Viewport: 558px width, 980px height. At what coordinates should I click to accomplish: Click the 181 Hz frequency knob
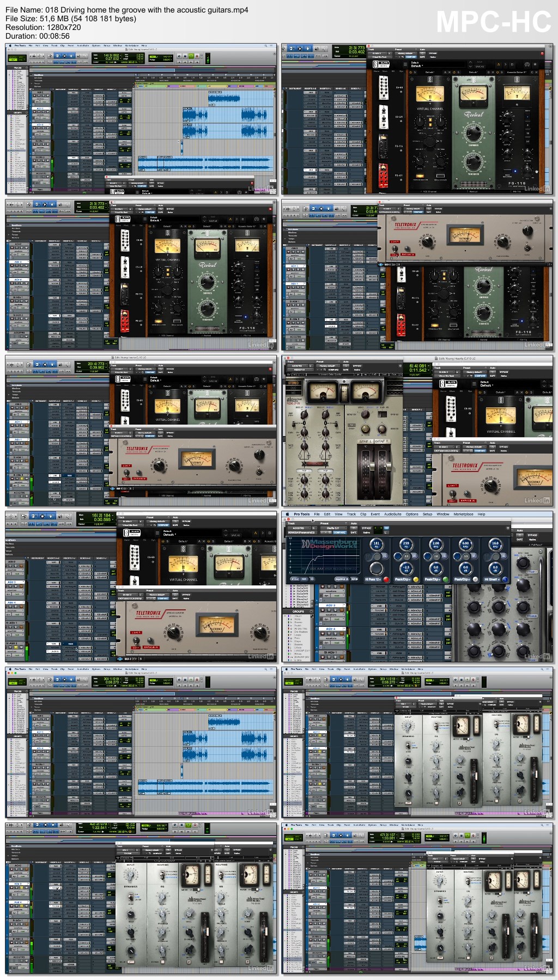(x=377, y=544)
